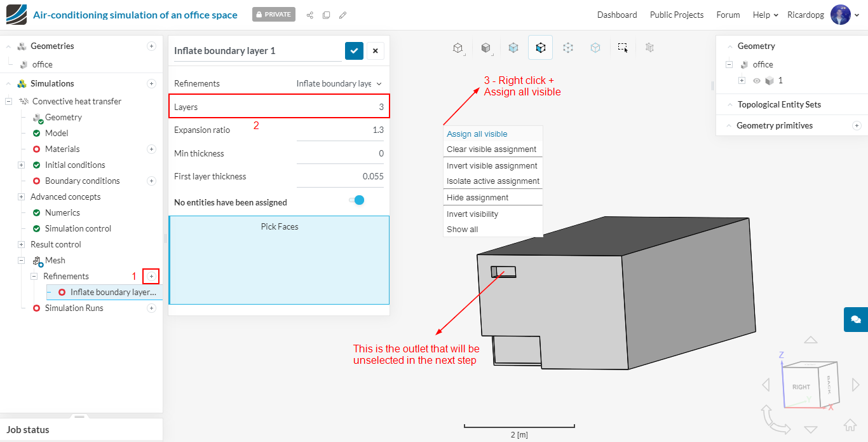Add a new geometry with plus icon
This screenshot has width=868, height=442.
click(151, 46)
